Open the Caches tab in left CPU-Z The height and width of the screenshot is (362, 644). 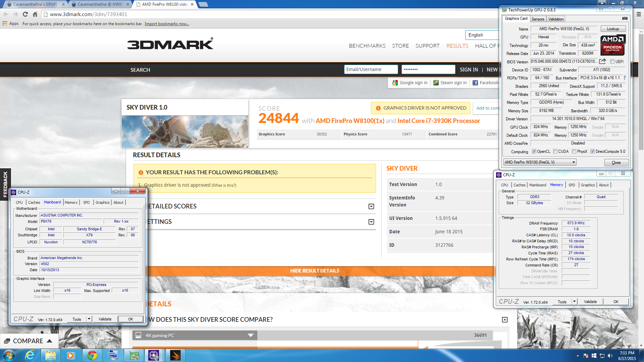tap(34, 202)
